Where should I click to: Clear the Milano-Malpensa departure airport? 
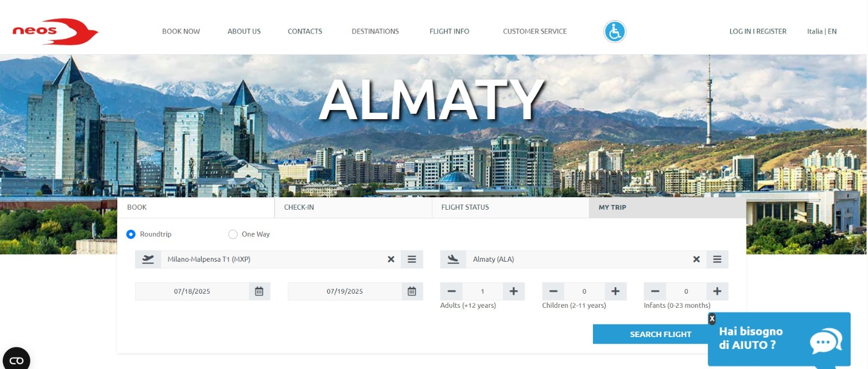tap(391, 260)
